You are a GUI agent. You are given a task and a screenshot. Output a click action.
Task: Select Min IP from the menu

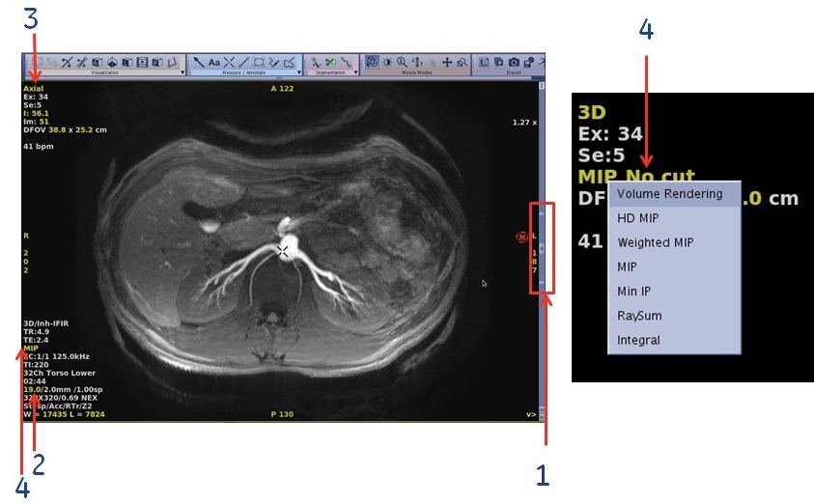click(633, 291)
